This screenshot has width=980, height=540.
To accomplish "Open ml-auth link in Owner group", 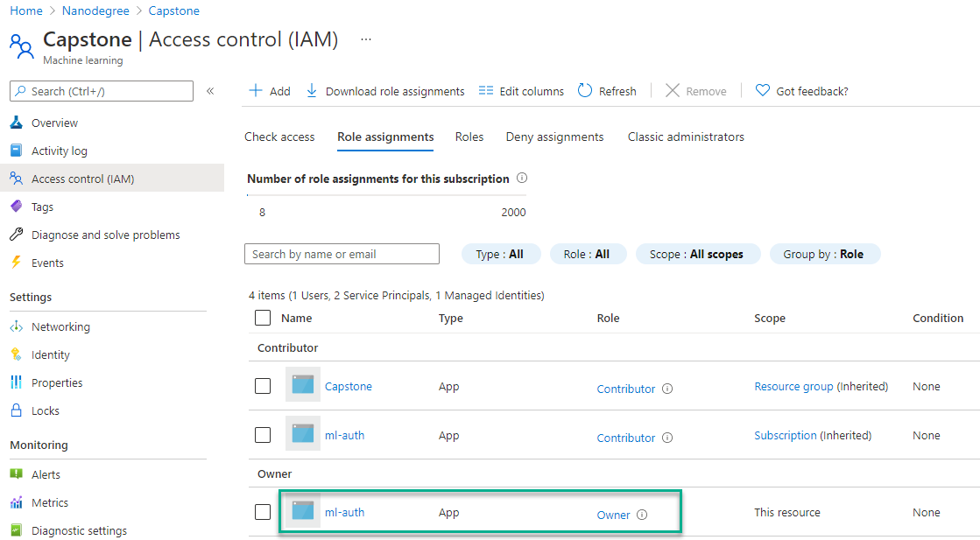I will (x=344, y=512).
